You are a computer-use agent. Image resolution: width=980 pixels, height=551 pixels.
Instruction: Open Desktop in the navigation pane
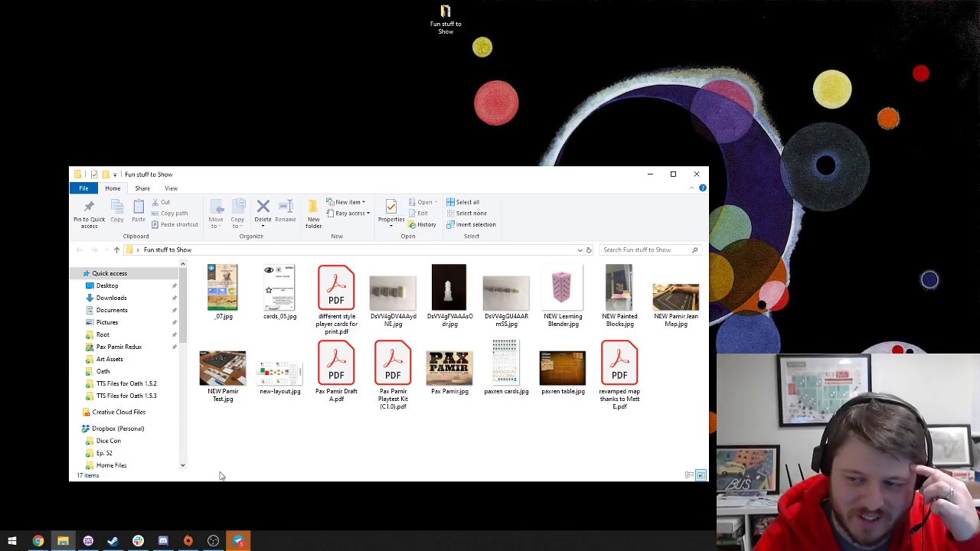tap(107, 285)
